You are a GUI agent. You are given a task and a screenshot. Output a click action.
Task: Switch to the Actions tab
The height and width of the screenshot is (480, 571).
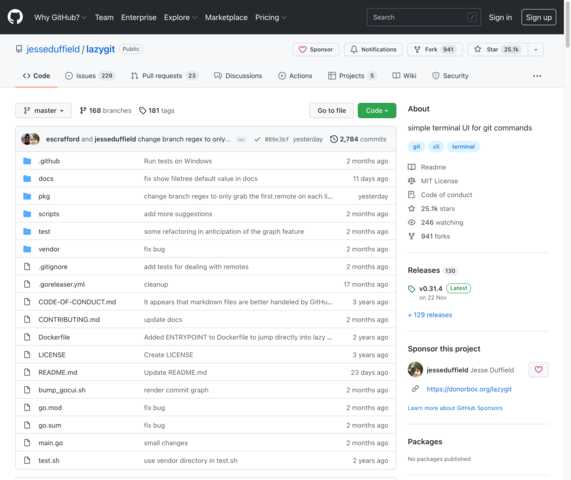click(x=295, y=76)
